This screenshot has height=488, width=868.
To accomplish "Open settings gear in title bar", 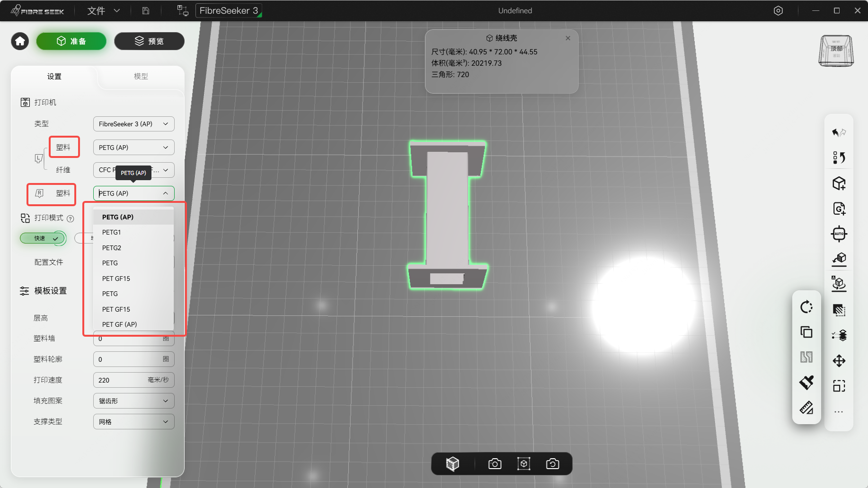I will pos(778,10).
